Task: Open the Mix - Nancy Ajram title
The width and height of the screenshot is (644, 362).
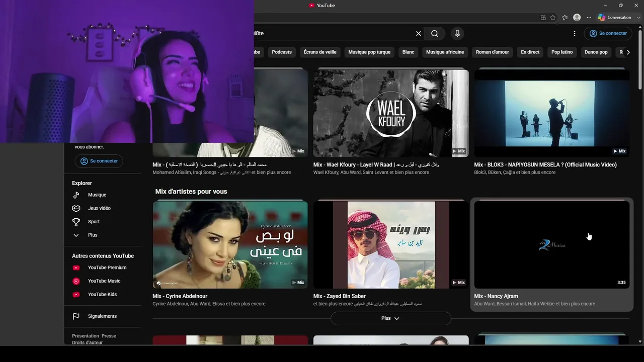Action: [x=496, y=296]
